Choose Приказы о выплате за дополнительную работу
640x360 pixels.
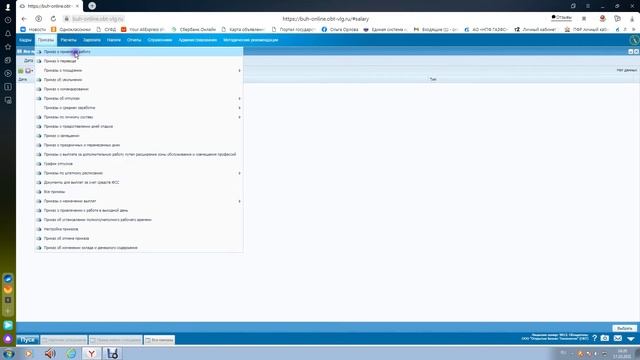click(139, 154)
